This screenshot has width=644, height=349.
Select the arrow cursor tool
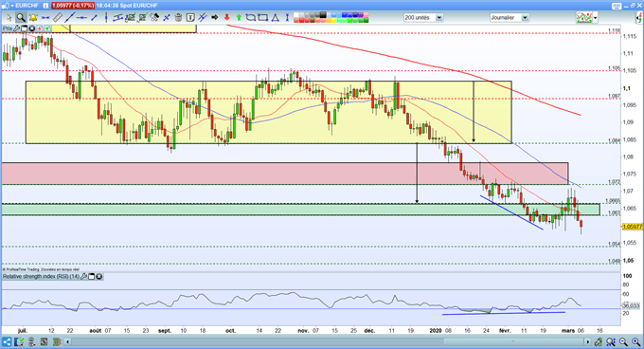[9, 18]
